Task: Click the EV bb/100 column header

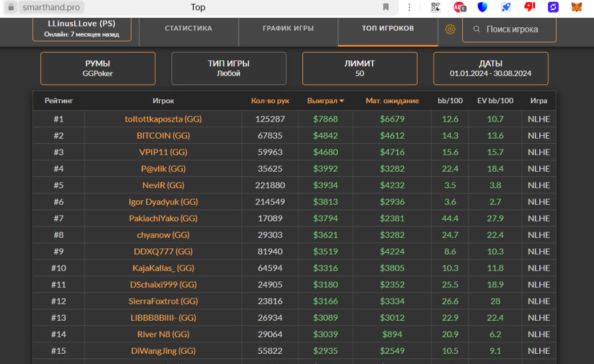Action: 495,101
